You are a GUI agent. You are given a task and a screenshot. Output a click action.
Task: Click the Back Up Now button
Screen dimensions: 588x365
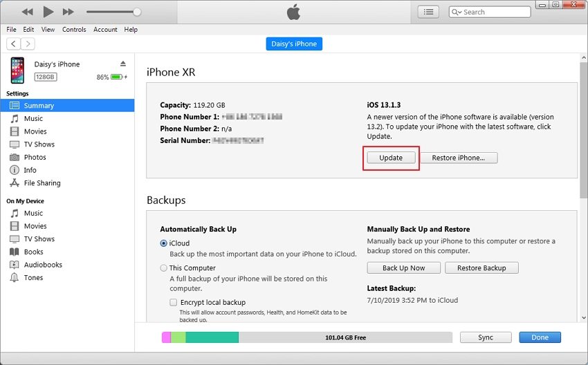pos(403,268)
